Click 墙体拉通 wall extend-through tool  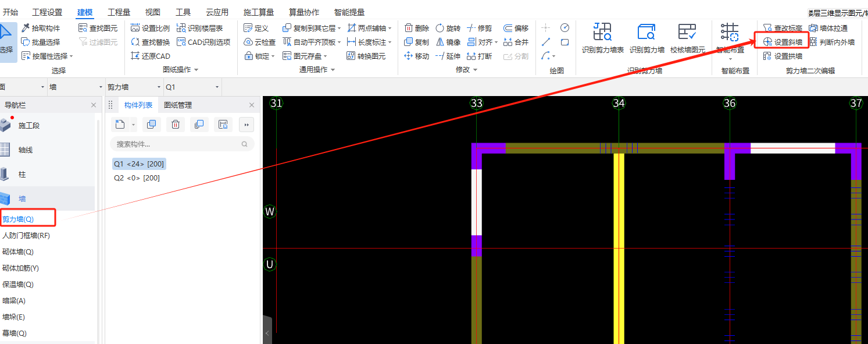click(828, 28)
